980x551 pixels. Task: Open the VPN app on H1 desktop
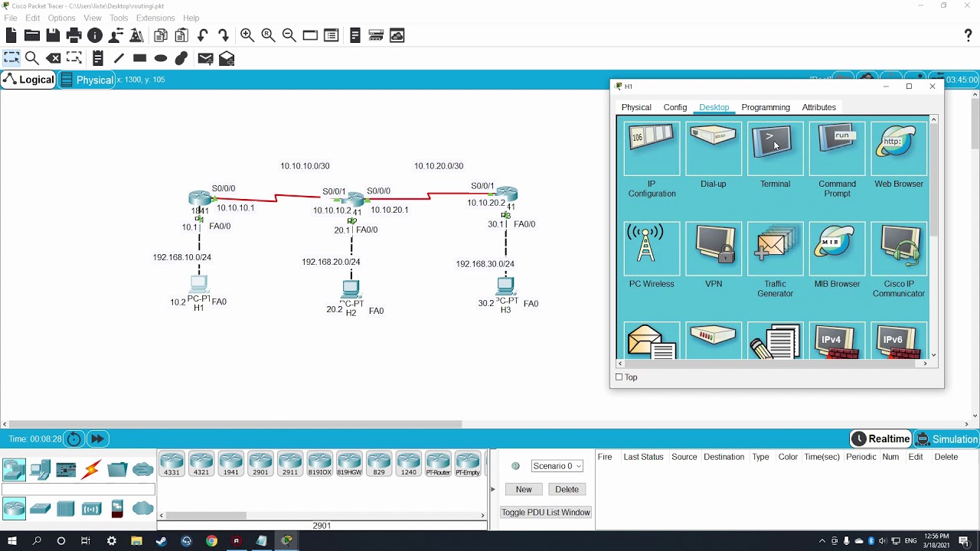tap(714, 256)
